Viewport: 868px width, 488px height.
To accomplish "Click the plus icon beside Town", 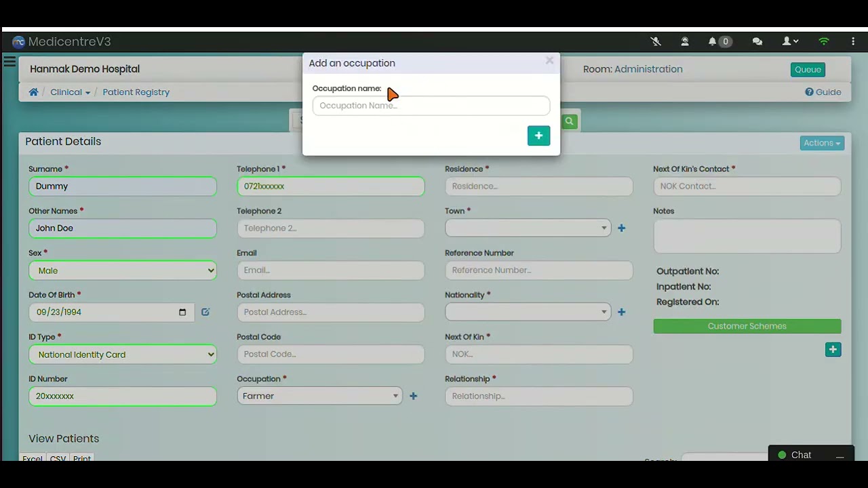I will point(622,228).
